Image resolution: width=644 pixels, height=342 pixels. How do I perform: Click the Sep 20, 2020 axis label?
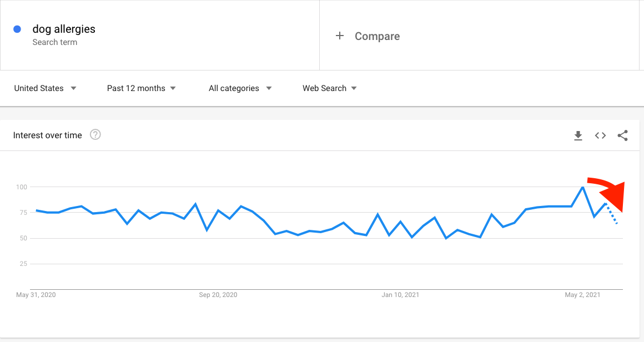click(218, 295)
